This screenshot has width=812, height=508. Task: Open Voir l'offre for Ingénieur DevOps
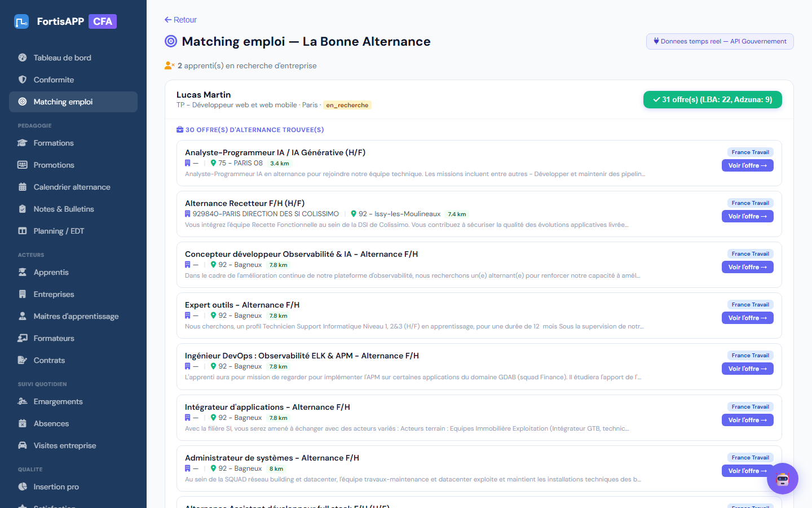(x=748, y=369)
